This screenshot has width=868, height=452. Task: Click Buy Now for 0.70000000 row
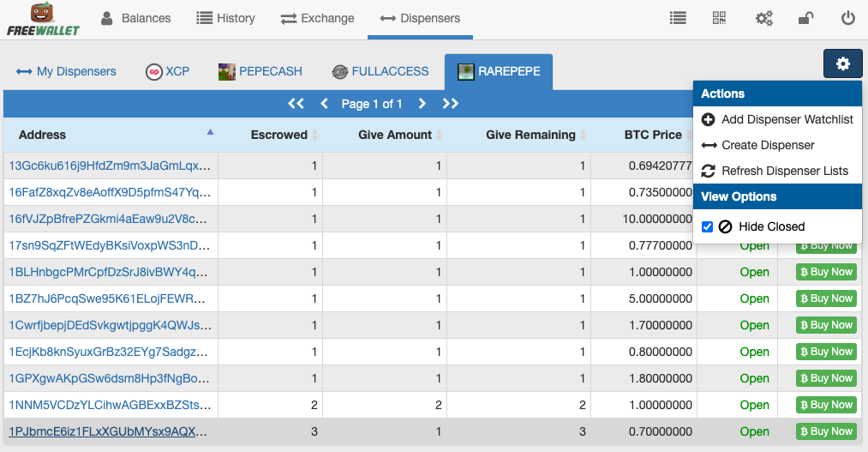(826, 431)
